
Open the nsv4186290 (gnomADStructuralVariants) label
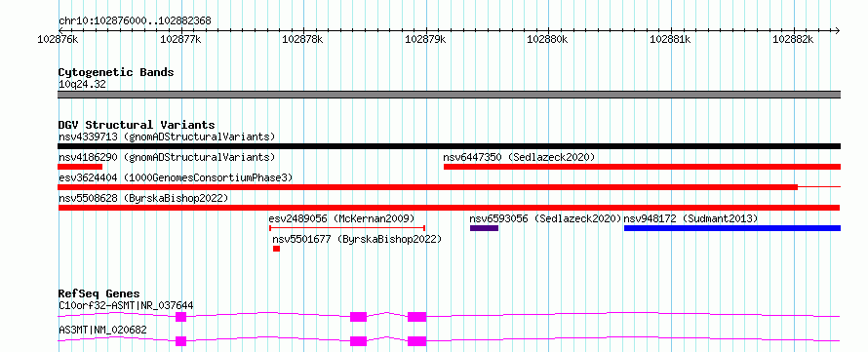pos(167,157)
